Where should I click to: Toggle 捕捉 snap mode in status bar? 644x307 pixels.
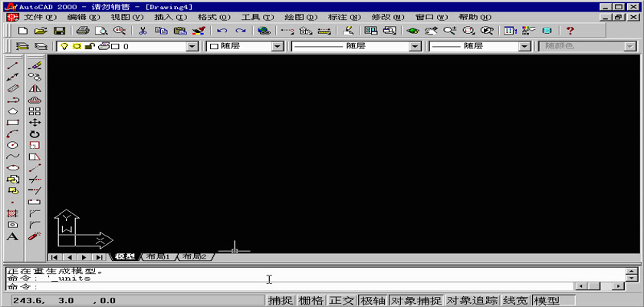click(281, 301)
